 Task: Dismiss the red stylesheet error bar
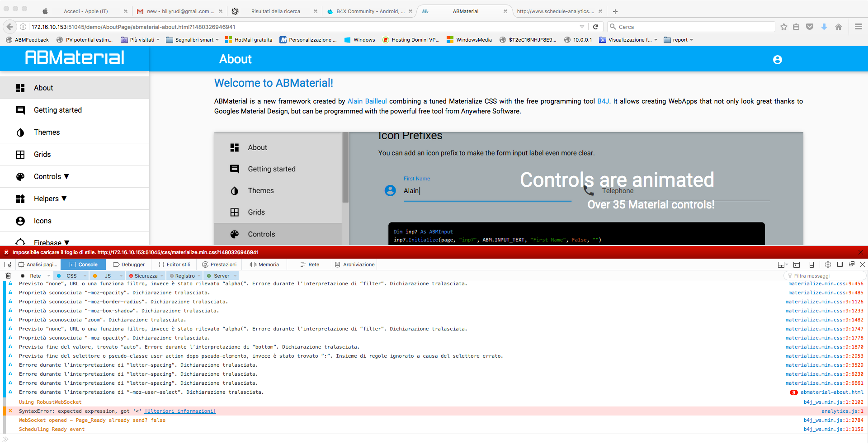pos(860,252)
